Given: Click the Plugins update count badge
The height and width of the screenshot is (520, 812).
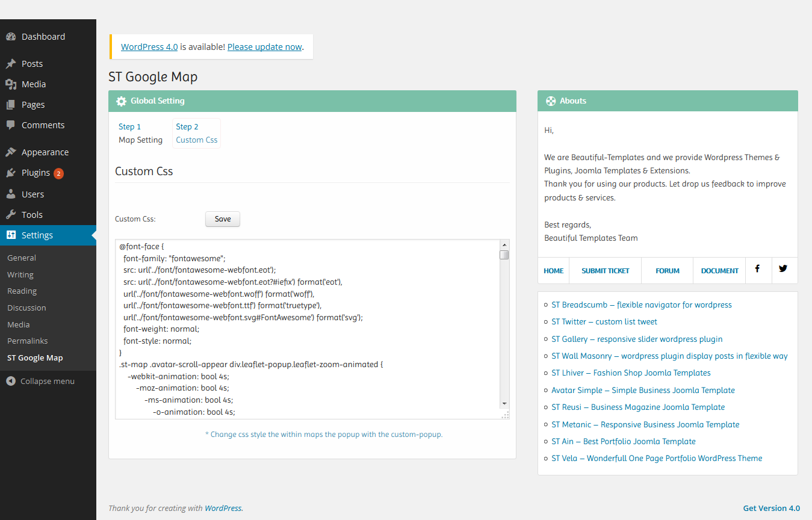Looking at the screenshot, I should pyautogui.click(x=58, y=173).
